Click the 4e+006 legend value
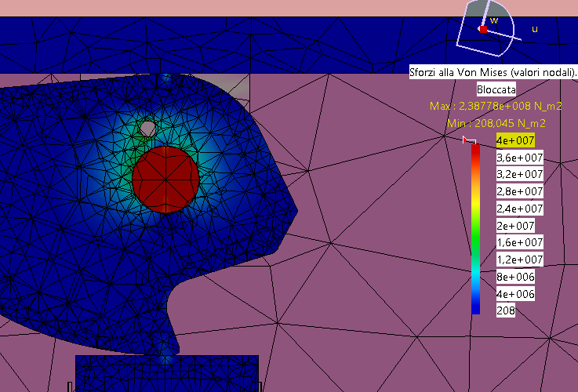 point(515,294)
